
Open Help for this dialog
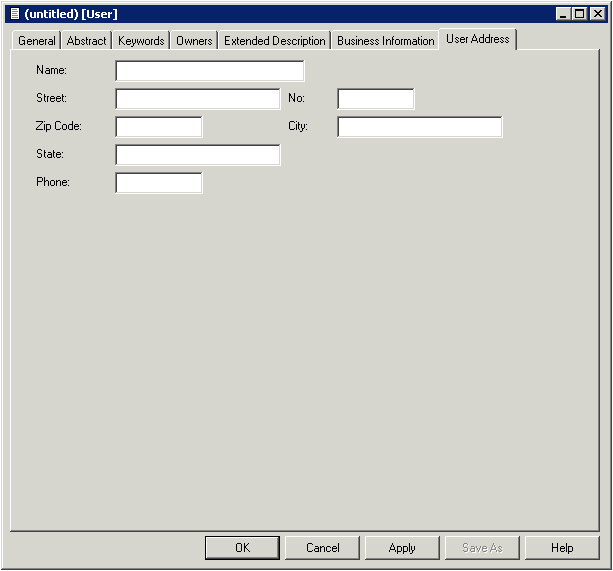[x=562, y=548]
